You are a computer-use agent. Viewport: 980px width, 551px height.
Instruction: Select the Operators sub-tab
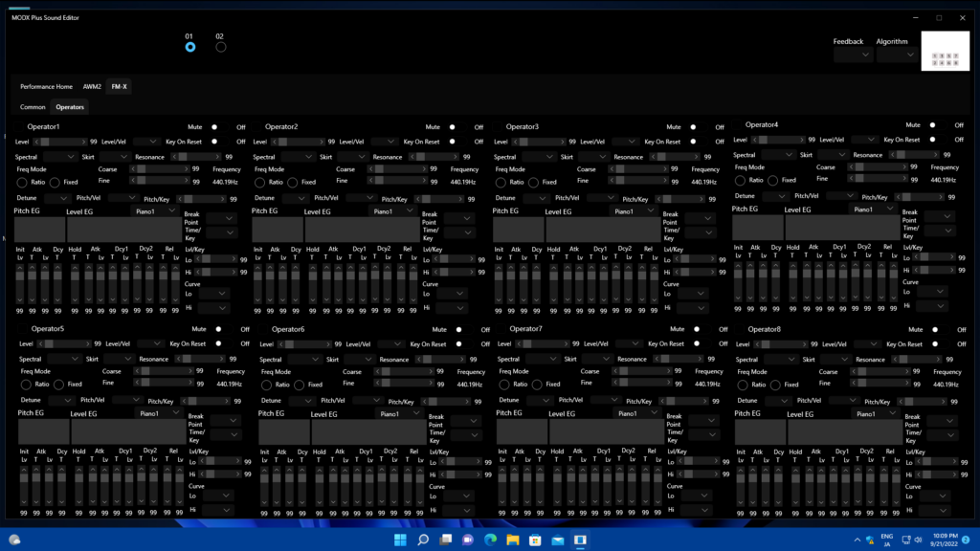pos(70,107)
